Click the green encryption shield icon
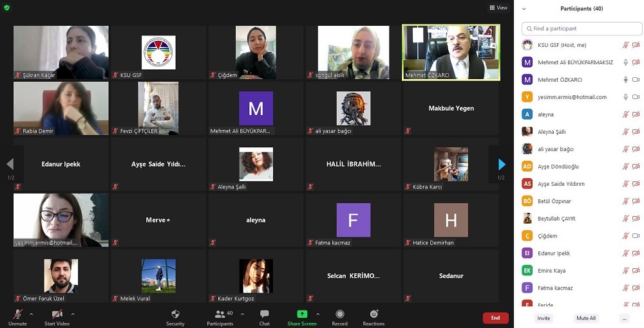Screen dimensions: 644x328 pyautogui.click(x=6, y=8)
